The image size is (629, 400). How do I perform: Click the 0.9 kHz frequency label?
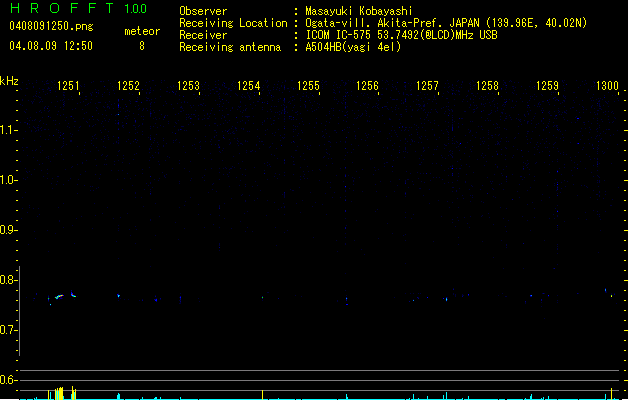[x=8, y=230]
